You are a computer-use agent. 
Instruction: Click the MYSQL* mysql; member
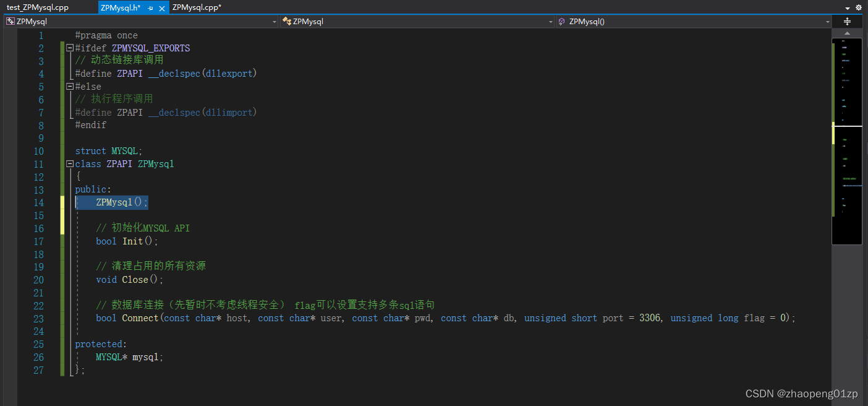[x=129, y=357]
